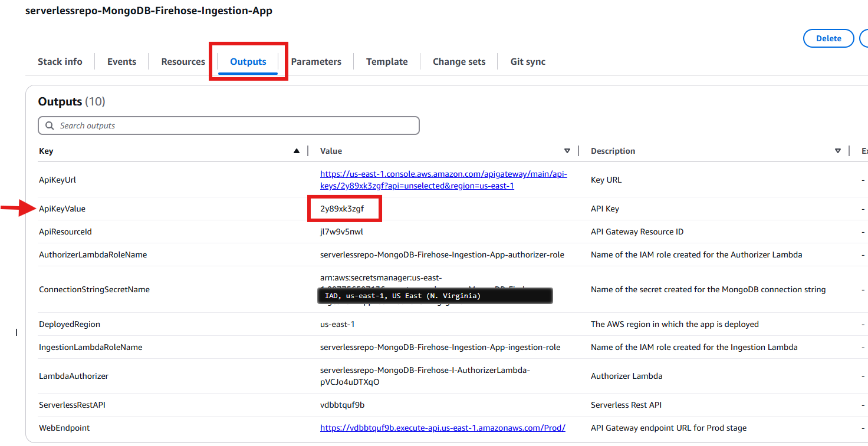
Task: Click the Delete stack button
Action: pos(828,38)
